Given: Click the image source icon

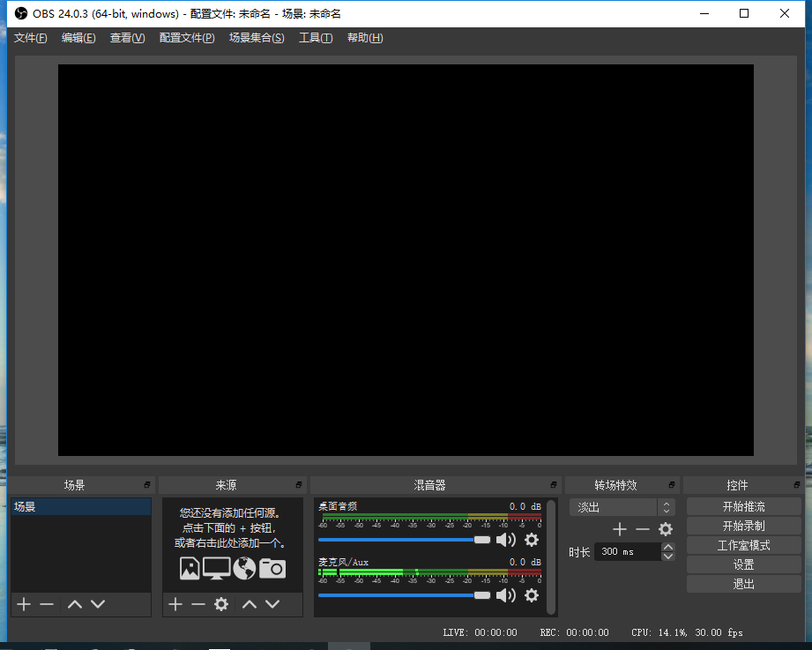Looking at the screenshot, I should point(190,568).
